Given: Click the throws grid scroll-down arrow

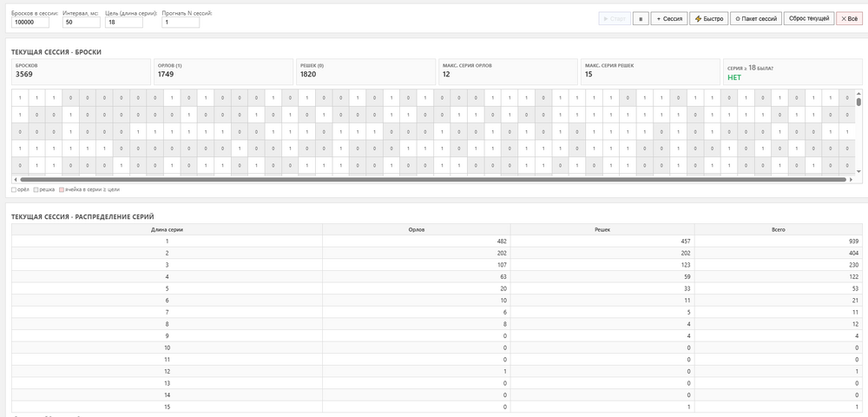Looking at the screenshot, I should [x=858, y=172].
